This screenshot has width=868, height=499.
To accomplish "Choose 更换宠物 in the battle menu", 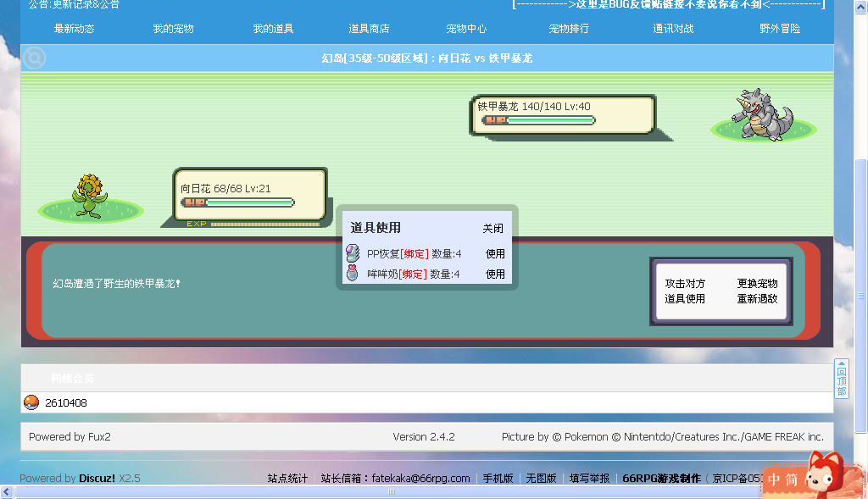I will click(x=757, y=283).
